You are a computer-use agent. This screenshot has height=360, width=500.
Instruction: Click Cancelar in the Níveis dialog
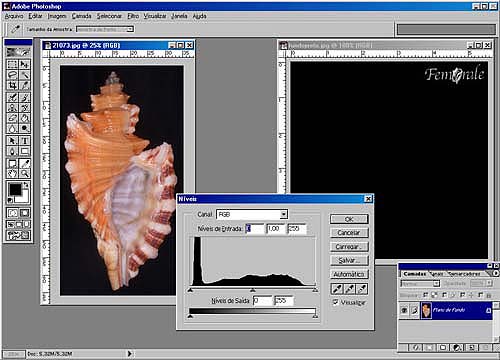(349, 233)
